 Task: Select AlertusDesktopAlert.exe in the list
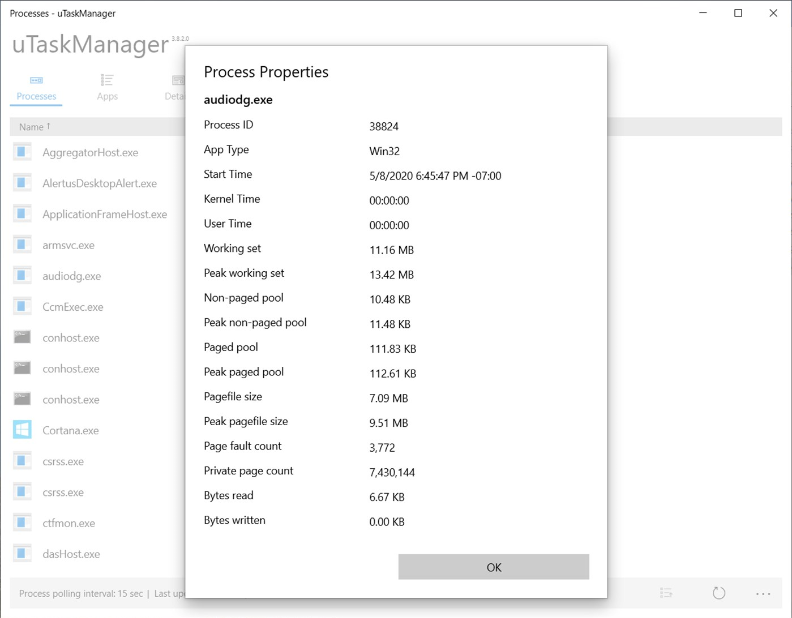(100, 183)
